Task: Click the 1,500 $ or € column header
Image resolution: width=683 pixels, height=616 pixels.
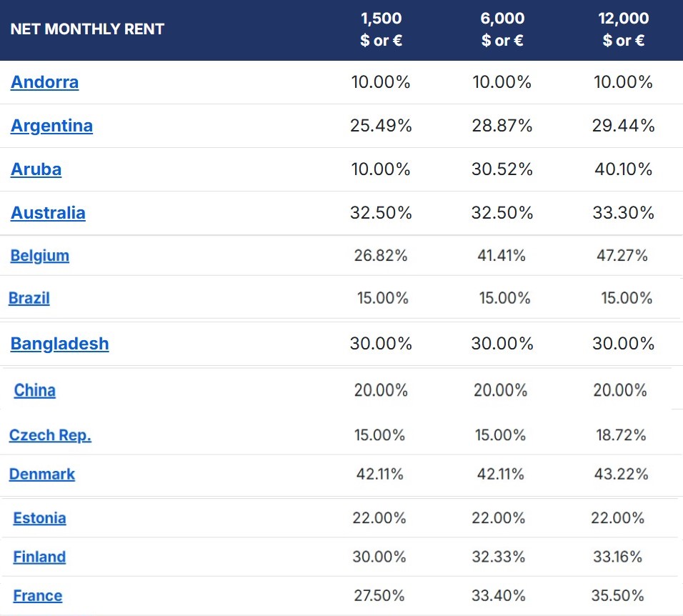Action: point(382,30)
